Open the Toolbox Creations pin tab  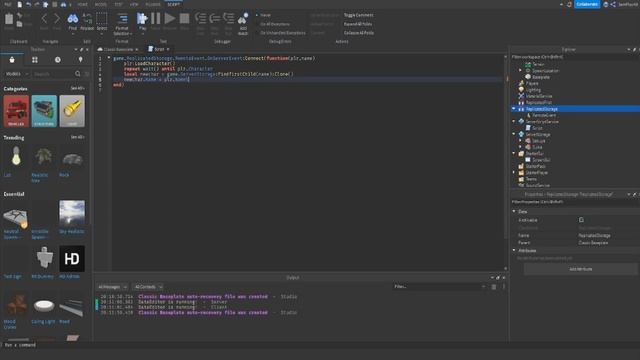[x=80, y=60]
